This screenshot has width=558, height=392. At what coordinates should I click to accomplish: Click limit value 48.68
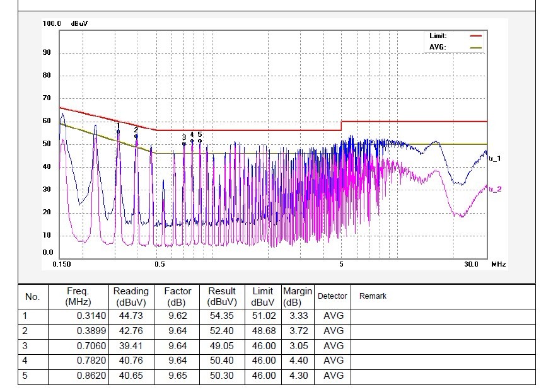pyautogui.click(x=264, y=331)
